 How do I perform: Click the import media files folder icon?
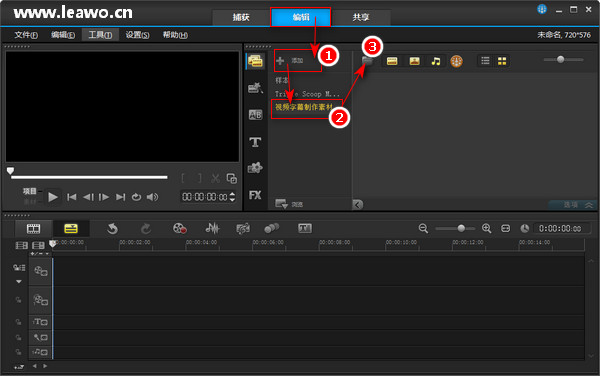pyautogui.click(x=367, y=61)
